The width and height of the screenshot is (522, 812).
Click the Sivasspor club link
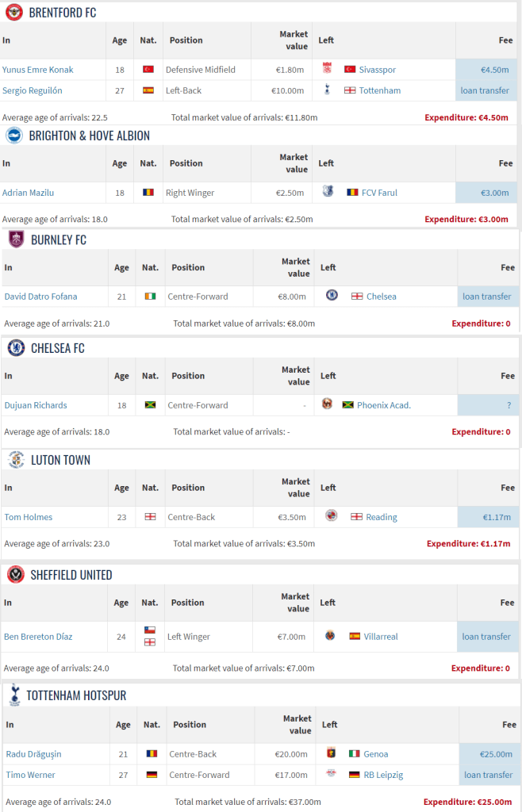tap(377, 70)
